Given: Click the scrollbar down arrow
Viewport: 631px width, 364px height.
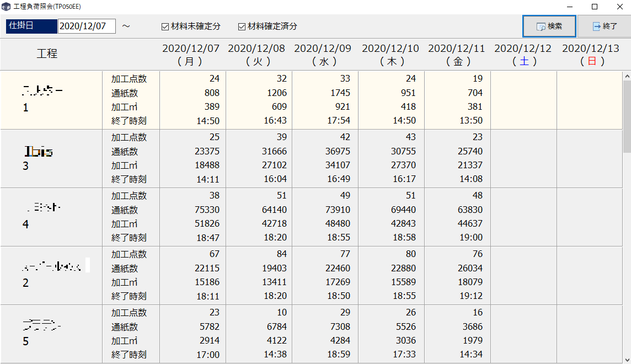Looking at the screenshot, I should (x=626, y=358).
